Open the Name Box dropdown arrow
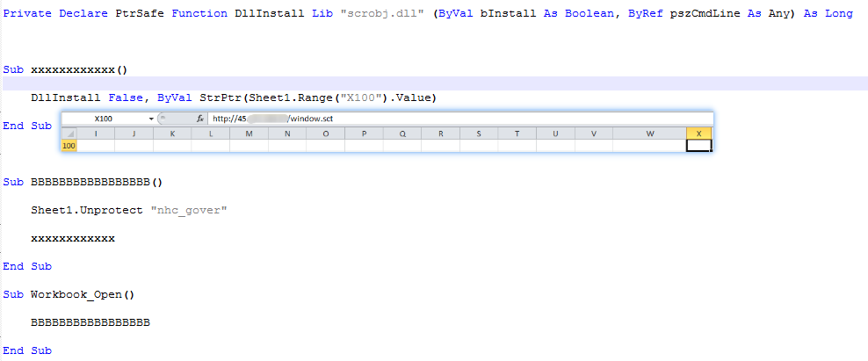The image size is (868, 361). click(151, 119)
